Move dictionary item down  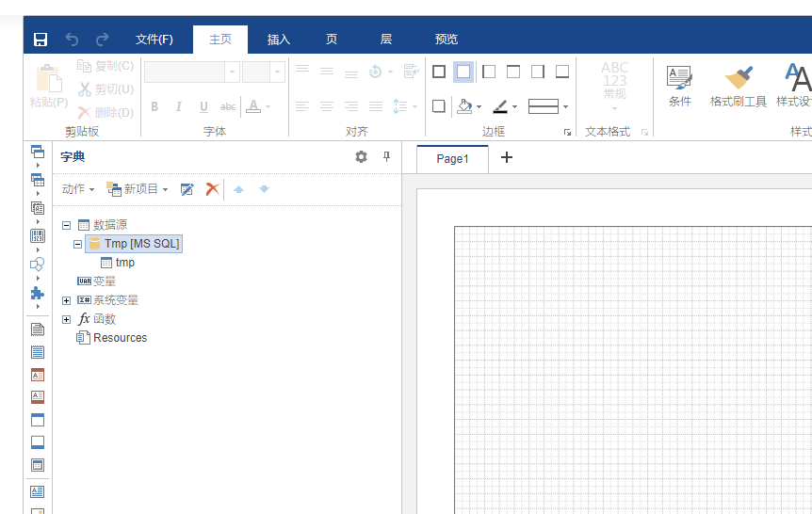264,189
